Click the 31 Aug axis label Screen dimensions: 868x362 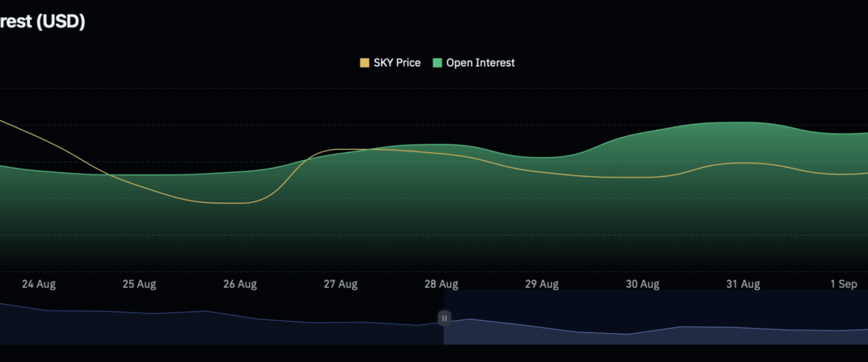coord(742,284)
